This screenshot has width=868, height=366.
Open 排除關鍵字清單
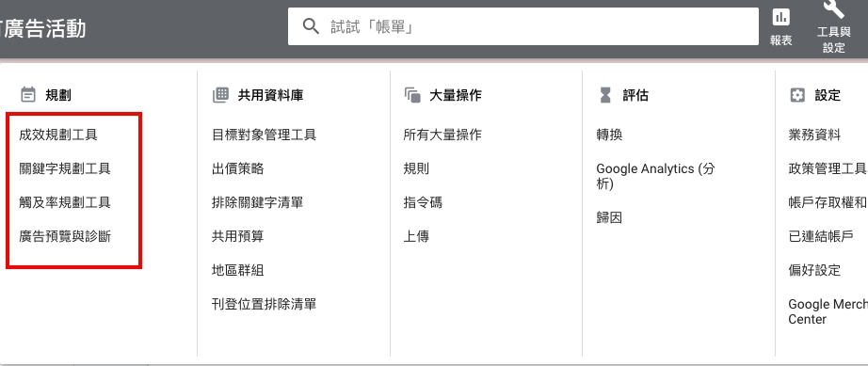257,202
